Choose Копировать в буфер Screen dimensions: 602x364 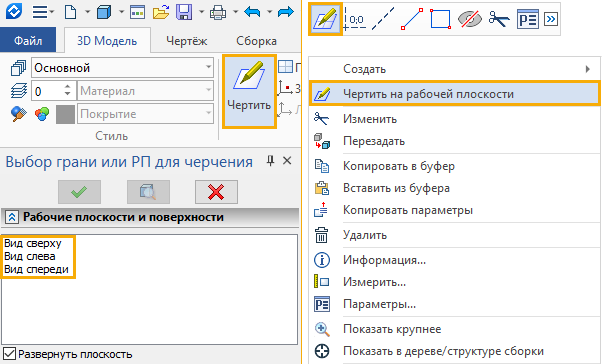tap(455, 166)
